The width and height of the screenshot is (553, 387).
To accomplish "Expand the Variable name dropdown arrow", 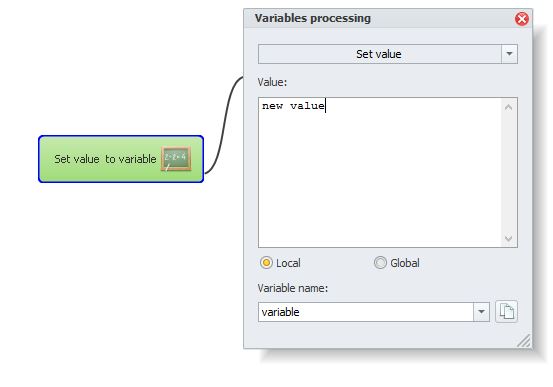I will click(481, 312).
